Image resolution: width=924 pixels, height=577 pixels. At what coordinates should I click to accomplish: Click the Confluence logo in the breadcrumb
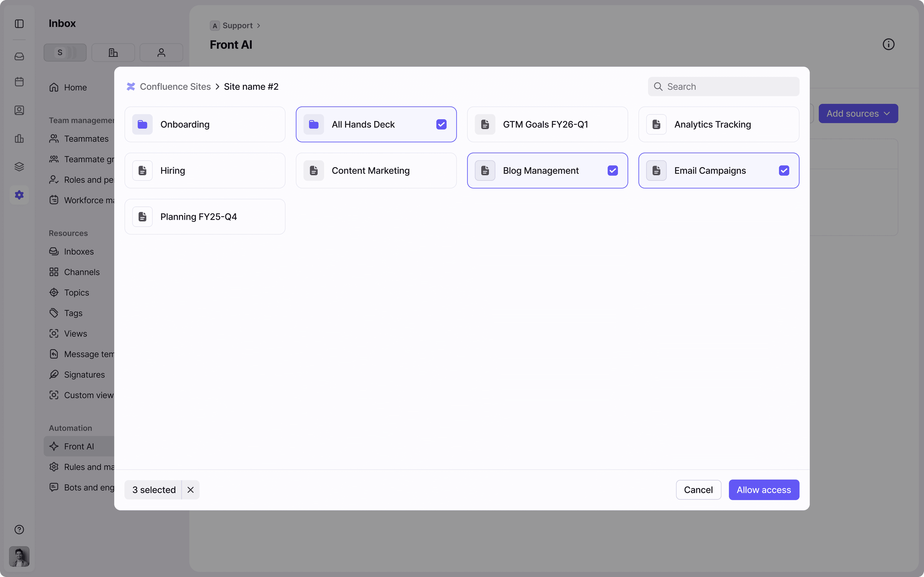coord(131,86)
